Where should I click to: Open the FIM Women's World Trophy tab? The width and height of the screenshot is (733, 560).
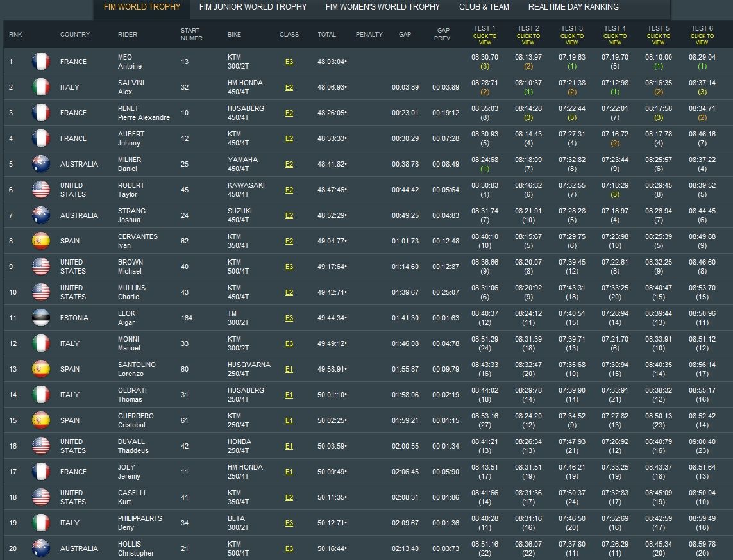coord(382,7)
